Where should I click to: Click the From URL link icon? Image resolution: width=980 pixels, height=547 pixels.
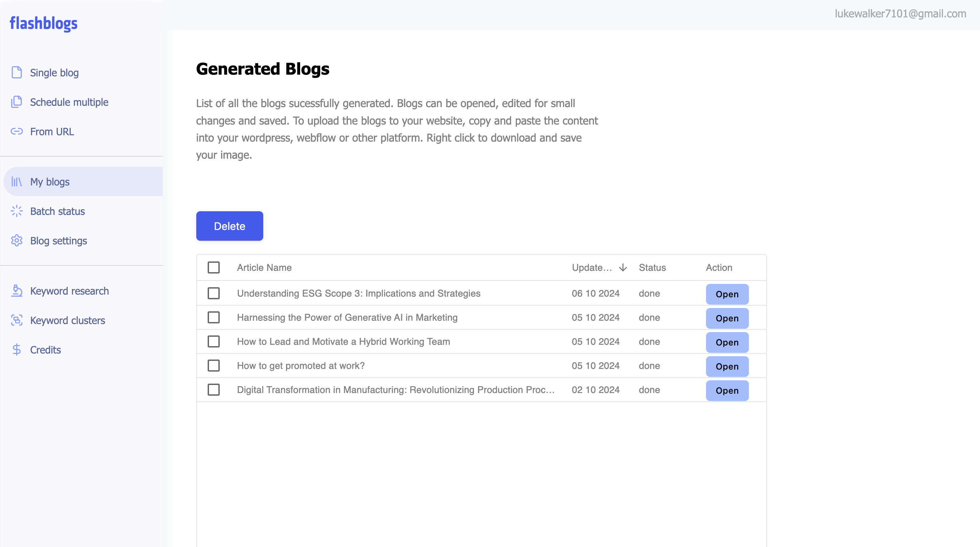tap(17, 132)
